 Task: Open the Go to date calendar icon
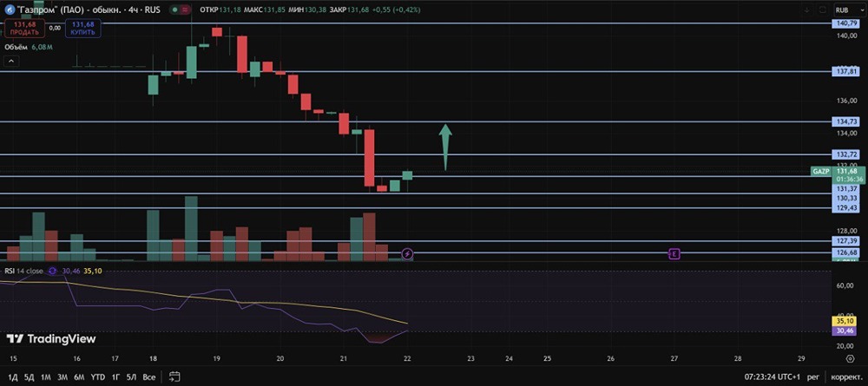(x=174, y=377)
